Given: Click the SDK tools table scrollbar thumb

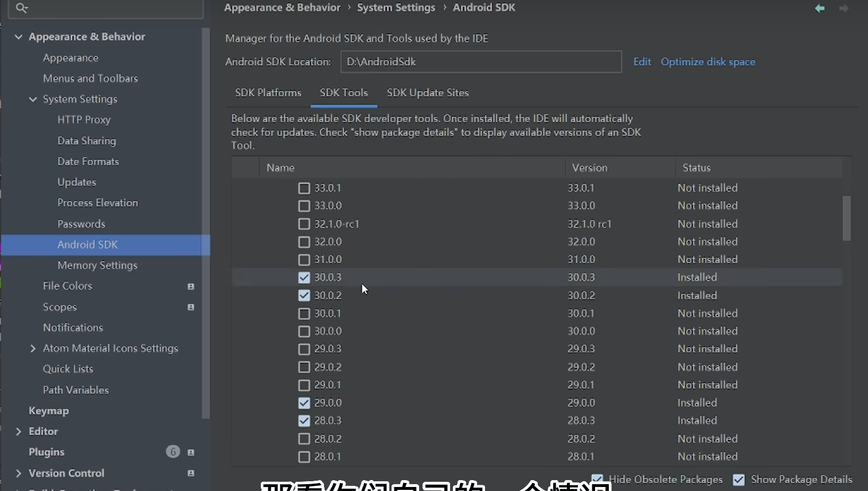Looking at the screenshot, I should (847, 218).
